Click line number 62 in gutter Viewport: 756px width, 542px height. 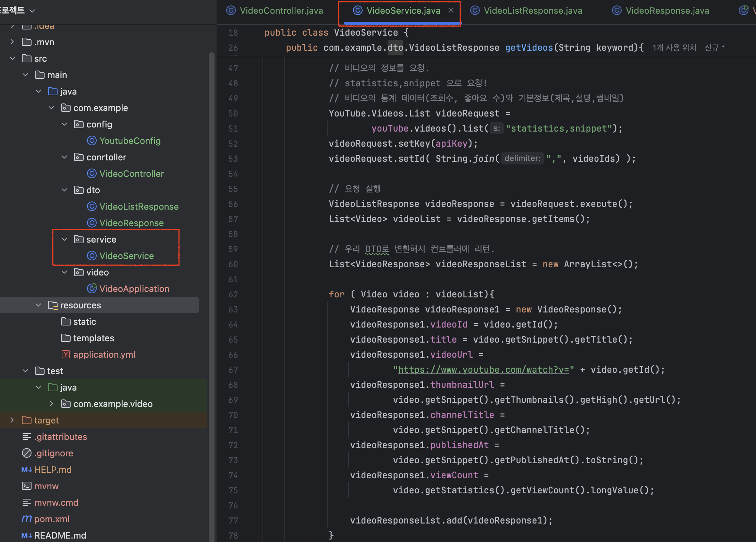233,294
